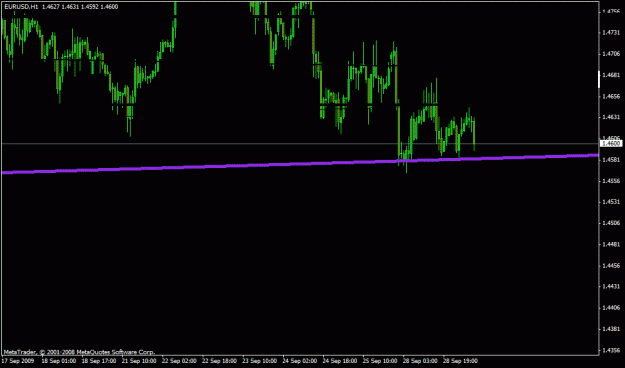Image resolution: width=625 pixels, height=368 pixels.
Task: Click the 25 Sep 10:00 time label
Action: (x=380, y=361)
